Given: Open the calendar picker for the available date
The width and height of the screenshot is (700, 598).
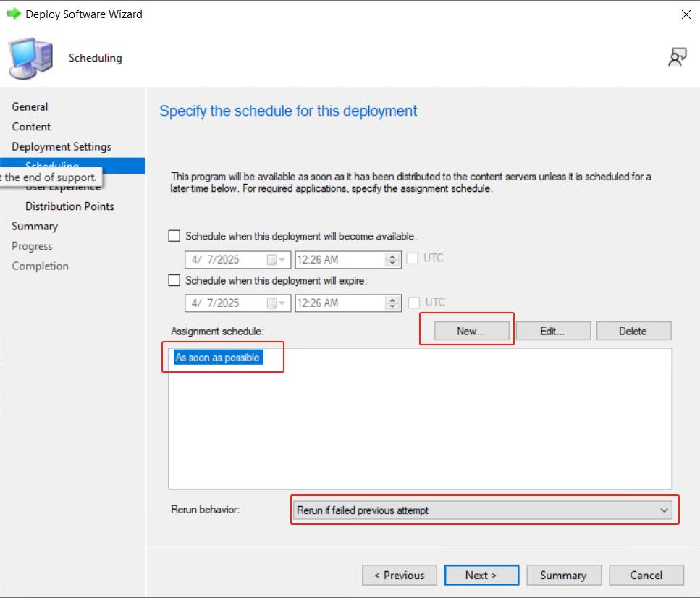Looking at the screenshot, I should [x=275, y=260].
